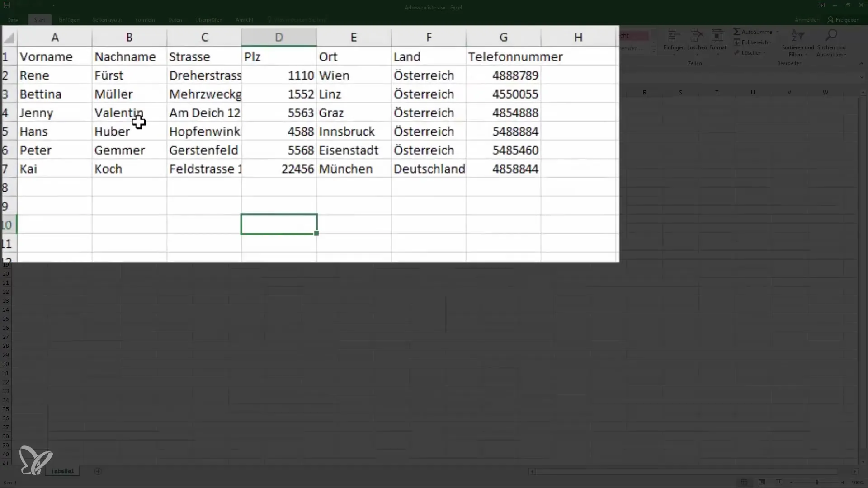Click the 100% zoom level

pyautogui.click(x=858, y=483)
